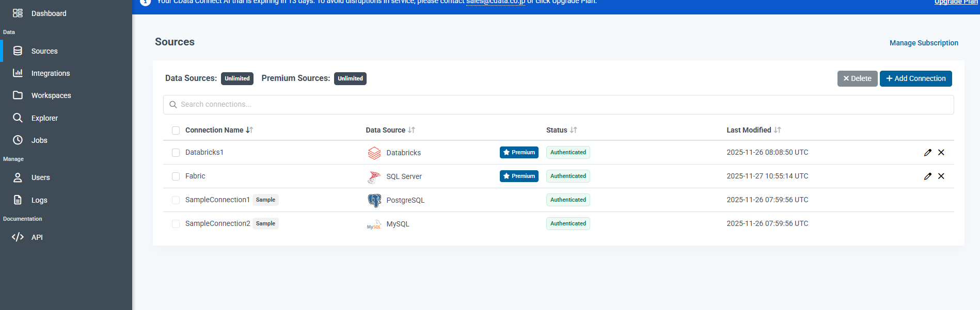Click timestamp 2025-11-26 08:08:50 UTC
Image resolution: width=980 pixels, height=310 pixels.
click(767, 152)
